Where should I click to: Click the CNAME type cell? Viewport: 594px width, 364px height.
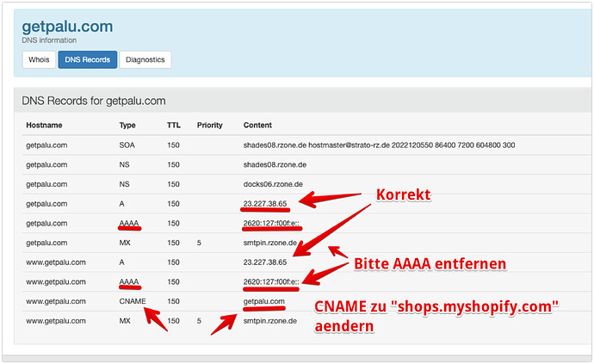pyautogui.click(x=133, y=301)
